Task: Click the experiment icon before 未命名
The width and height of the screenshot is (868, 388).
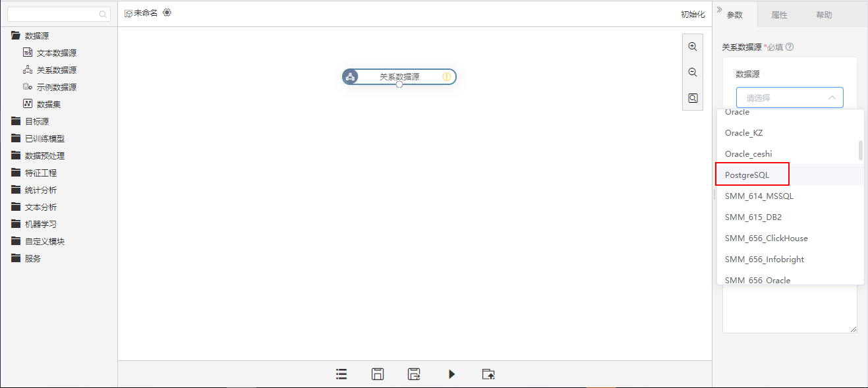Action: [x=129, y=13]
